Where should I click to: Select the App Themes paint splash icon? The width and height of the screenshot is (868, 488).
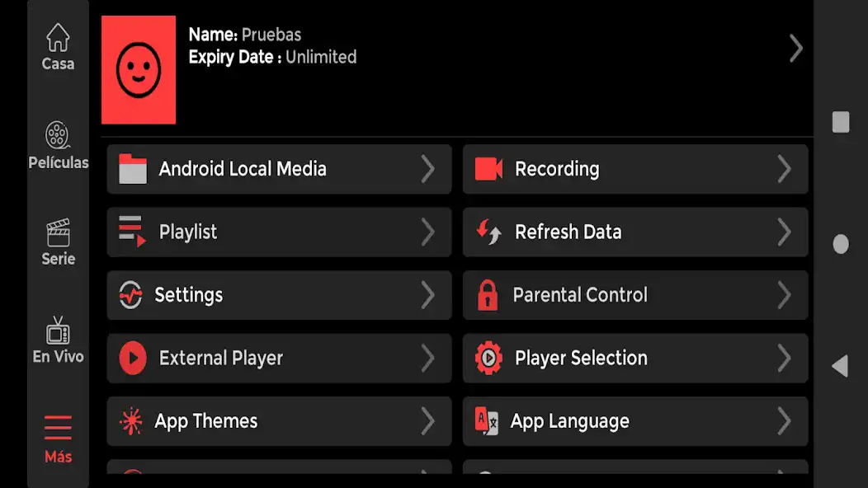pyautogui.click(x=131, y=421)
